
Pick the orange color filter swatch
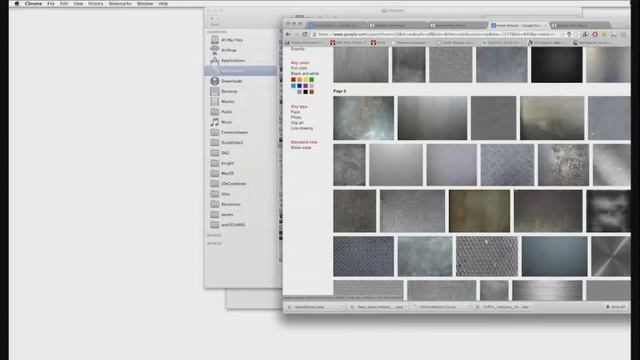[x=299, y=80]
